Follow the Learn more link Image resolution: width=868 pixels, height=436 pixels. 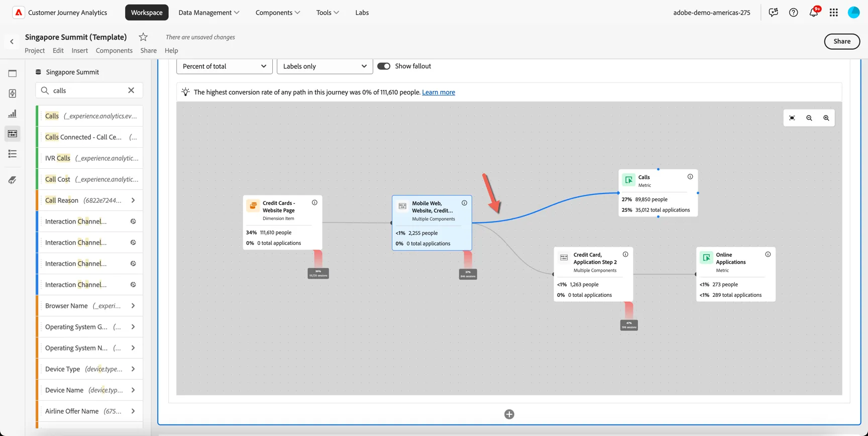point(439,92)
